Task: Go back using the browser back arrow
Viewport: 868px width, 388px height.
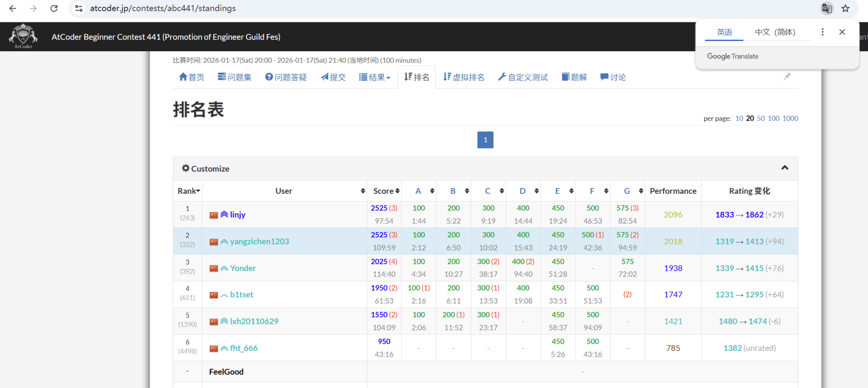Action: click(x=13, y=8)
